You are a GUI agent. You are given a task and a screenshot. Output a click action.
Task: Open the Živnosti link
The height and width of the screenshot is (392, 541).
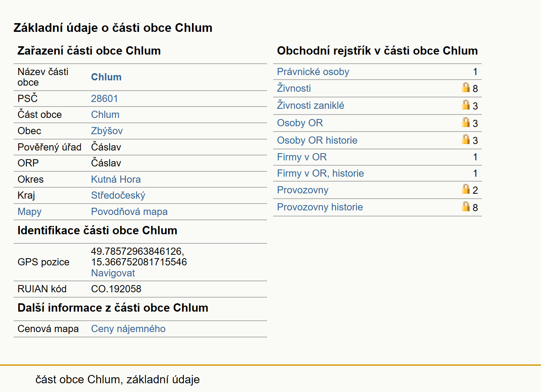click(x=294, y=88)
